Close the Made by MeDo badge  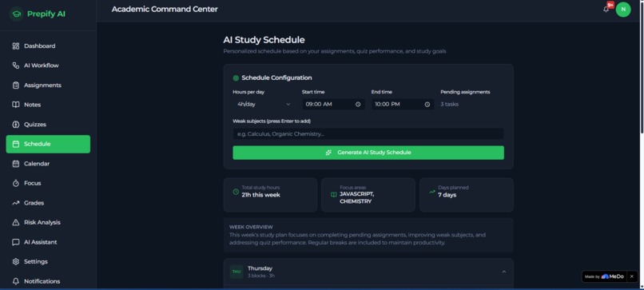[632, 276]
